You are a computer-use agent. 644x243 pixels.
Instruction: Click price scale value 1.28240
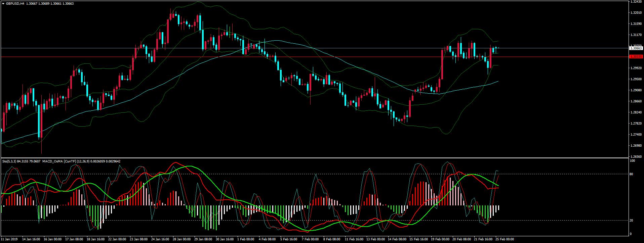point(636,112)
